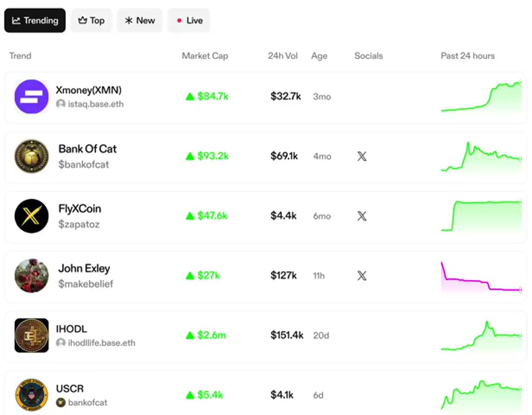The height and width of the screenshot is (415, 532).
Task: Open the ihodllife.base.eth creator profile
Action: pos(101,343)
